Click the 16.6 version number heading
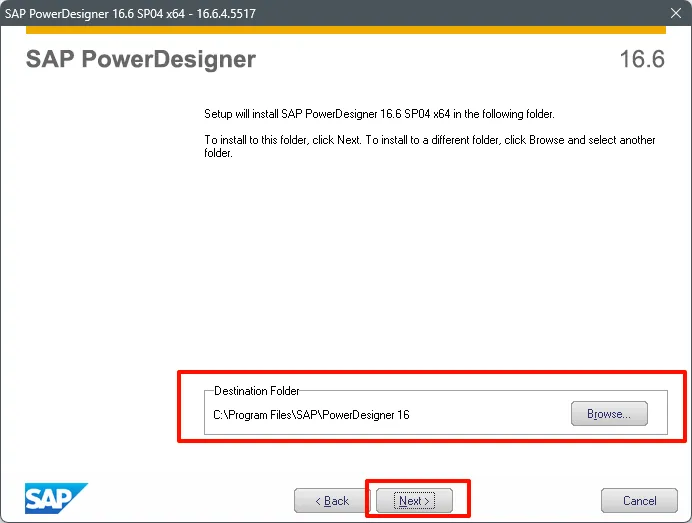 point(642,59)
